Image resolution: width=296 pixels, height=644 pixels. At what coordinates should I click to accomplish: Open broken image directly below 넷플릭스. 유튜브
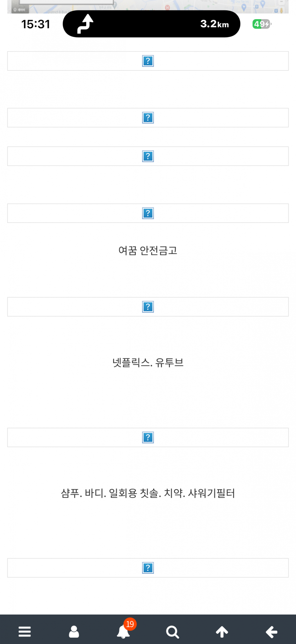148,437
